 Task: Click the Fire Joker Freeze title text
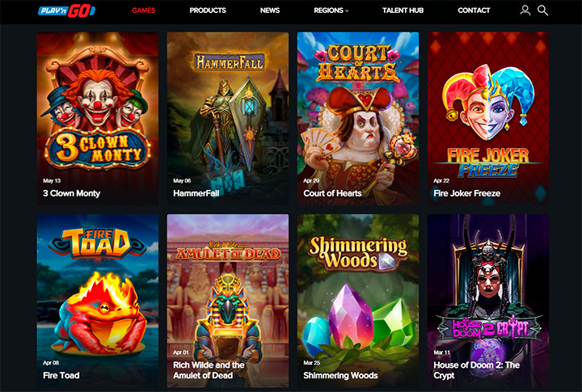point(466,193)
